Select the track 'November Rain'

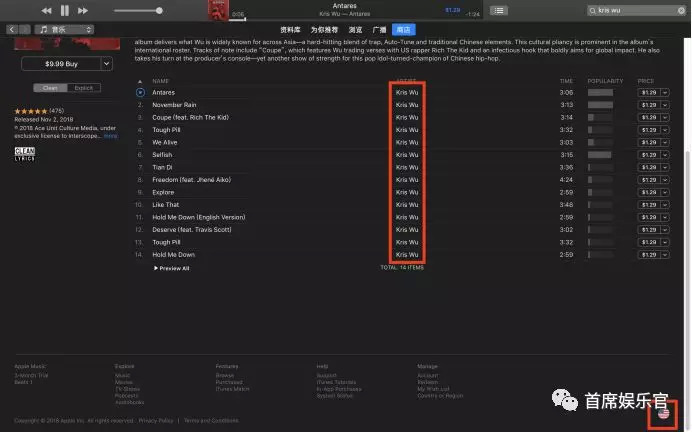pos(174,105)
